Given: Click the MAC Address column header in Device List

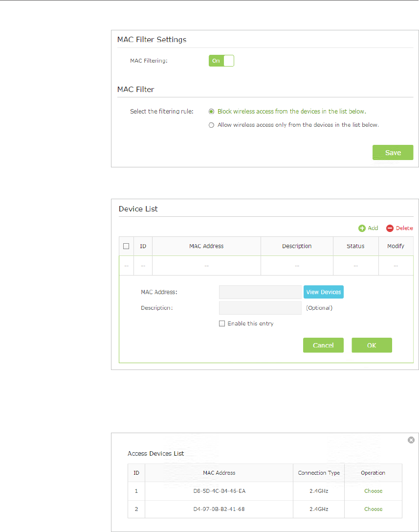Looking at the screenshot, I should click(206, 246).
